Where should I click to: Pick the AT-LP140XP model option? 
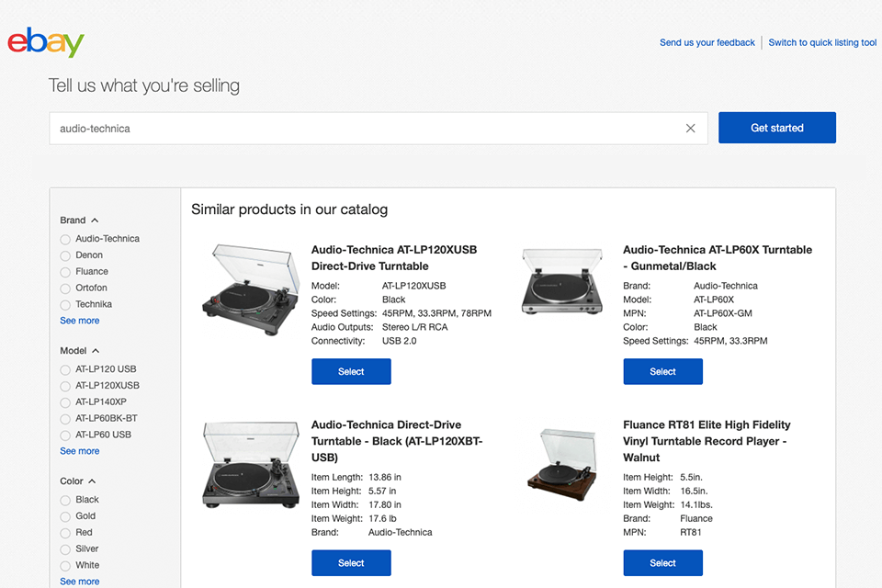[x=65, y=402]
